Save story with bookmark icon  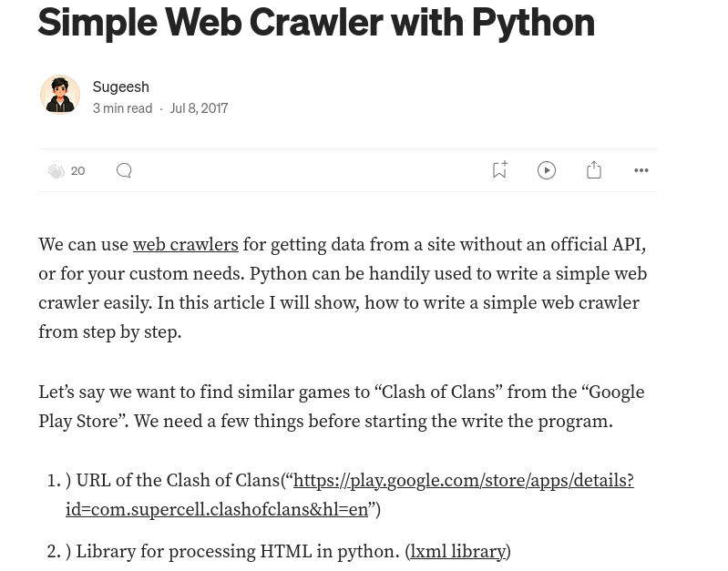[499, 170]
